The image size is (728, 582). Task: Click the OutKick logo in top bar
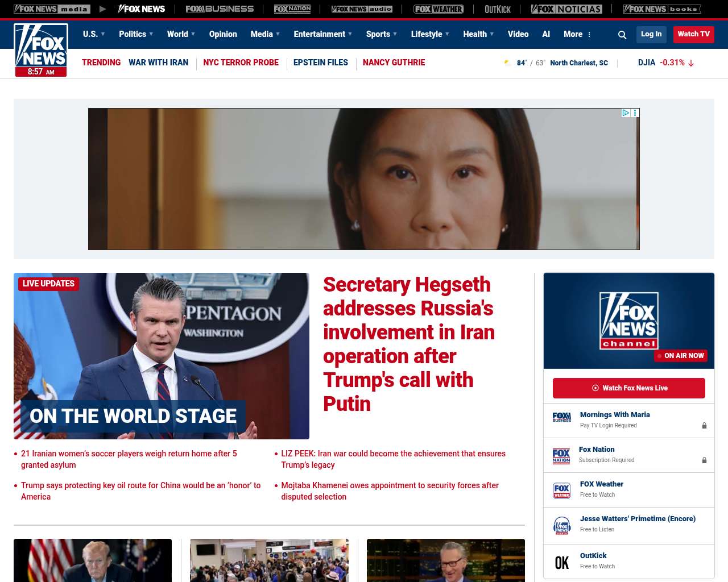498,9
